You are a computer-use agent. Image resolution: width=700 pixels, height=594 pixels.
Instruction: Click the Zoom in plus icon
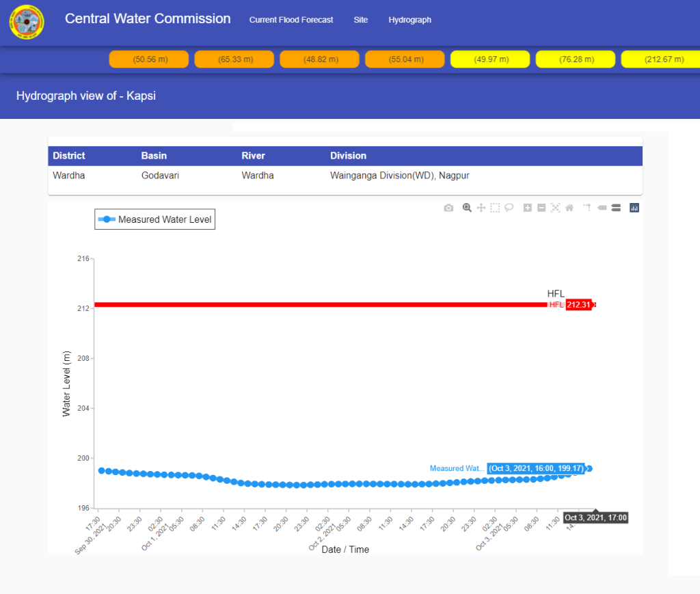(528, 208)
